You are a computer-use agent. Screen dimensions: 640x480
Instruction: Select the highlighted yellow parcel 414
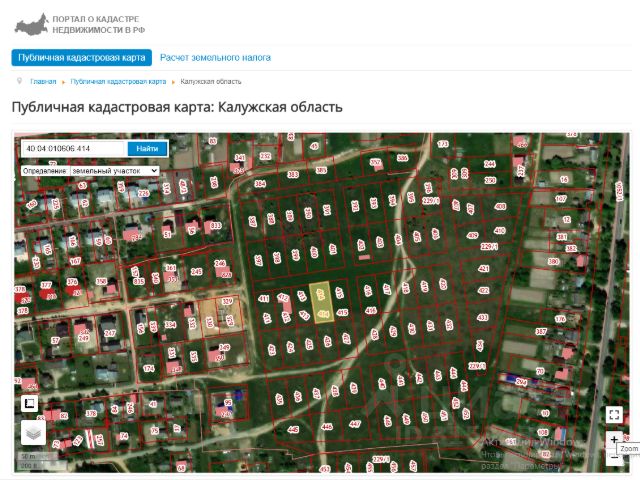pyautogui.click(x=322, y=302)
